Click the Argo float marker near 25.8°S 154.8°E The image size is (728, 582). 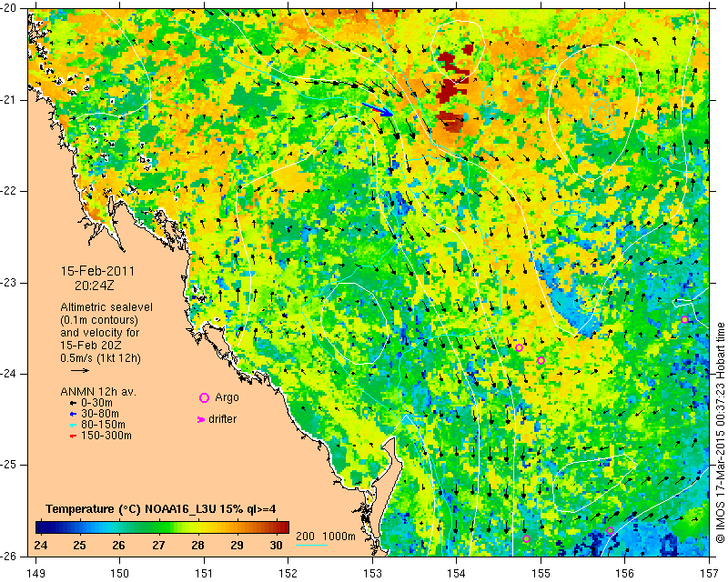(x=526, y=539)
